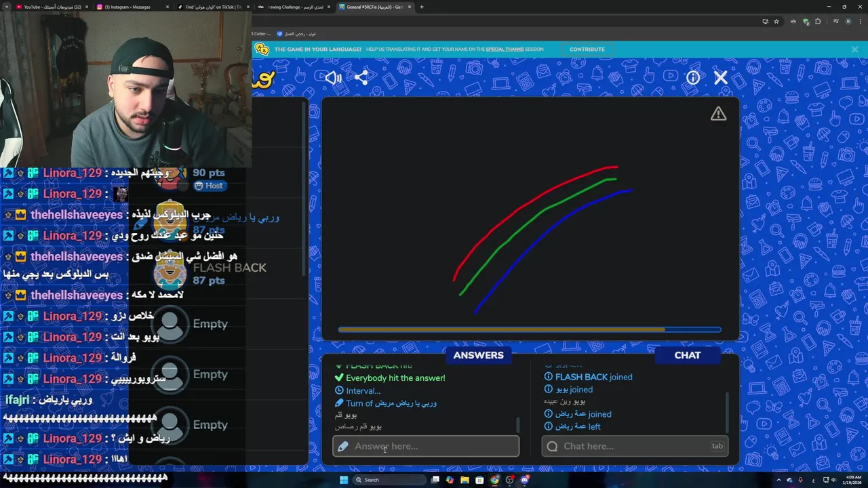
Task: Click the answers list scrollbar
Action: (x=517, y=424)
